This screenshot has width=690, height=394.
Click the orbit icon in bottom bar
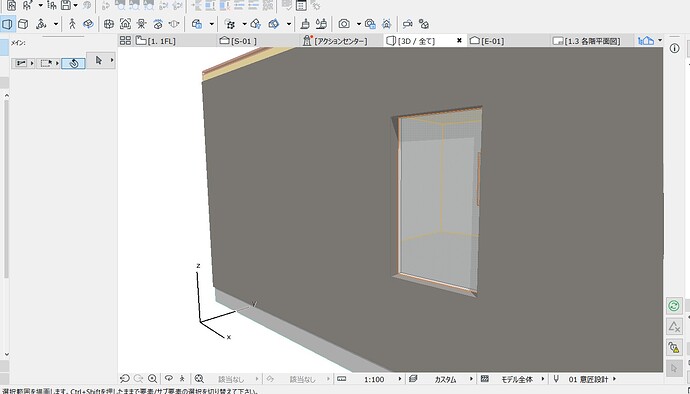tap(169, 379)
